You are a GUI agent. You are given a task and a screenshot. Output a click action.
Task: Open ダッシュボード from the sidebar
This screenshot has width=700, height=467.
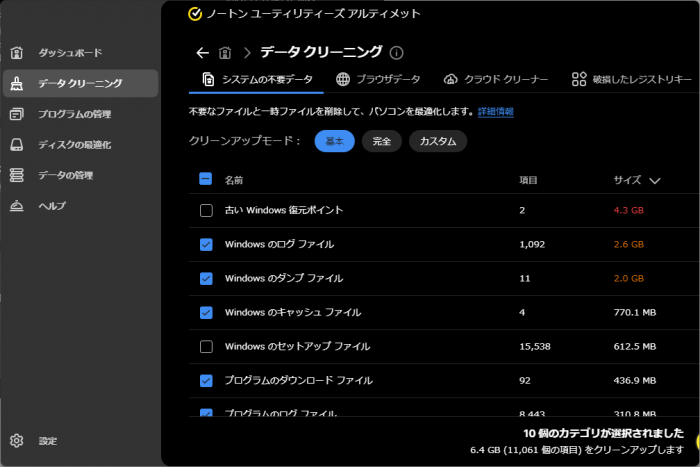(x=80, y=53)
